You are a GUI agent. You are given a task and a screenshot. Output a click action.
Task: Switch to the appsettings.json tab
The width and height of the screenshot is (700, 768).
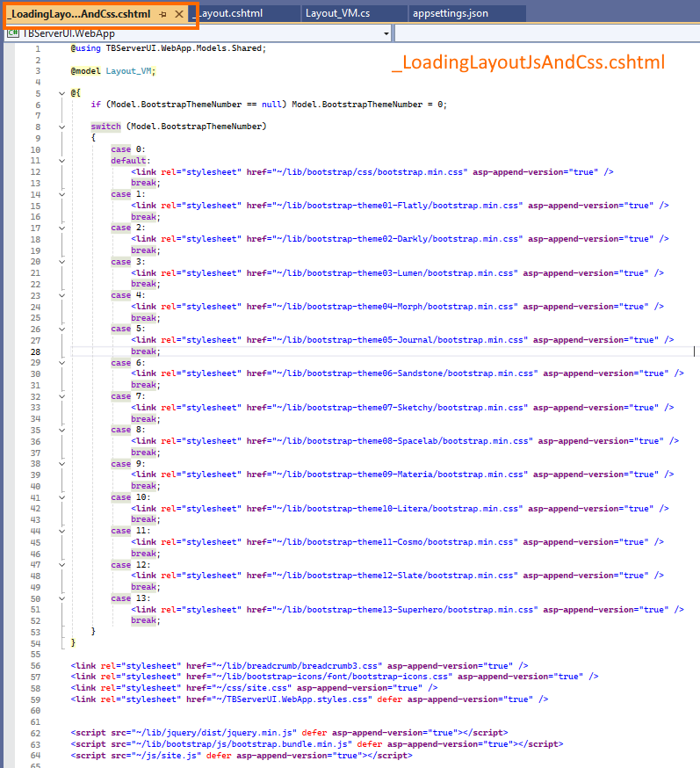[452, 13]
